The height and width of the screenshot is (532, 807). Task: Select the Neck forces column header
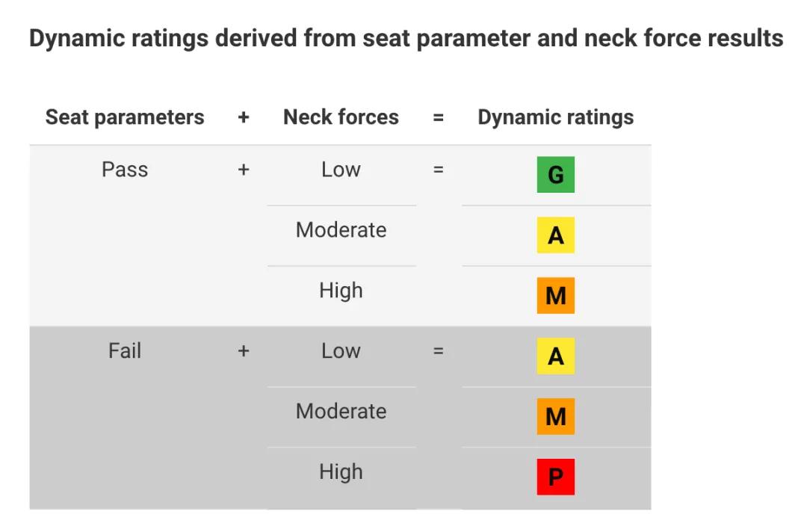(x=341, y=117)
